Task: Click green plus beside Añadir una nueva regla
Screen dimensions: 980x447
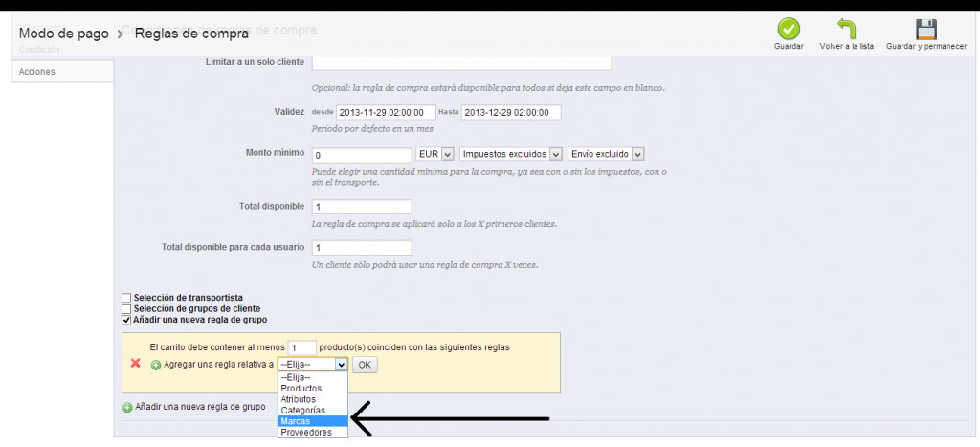Action: tap(127, 407)
